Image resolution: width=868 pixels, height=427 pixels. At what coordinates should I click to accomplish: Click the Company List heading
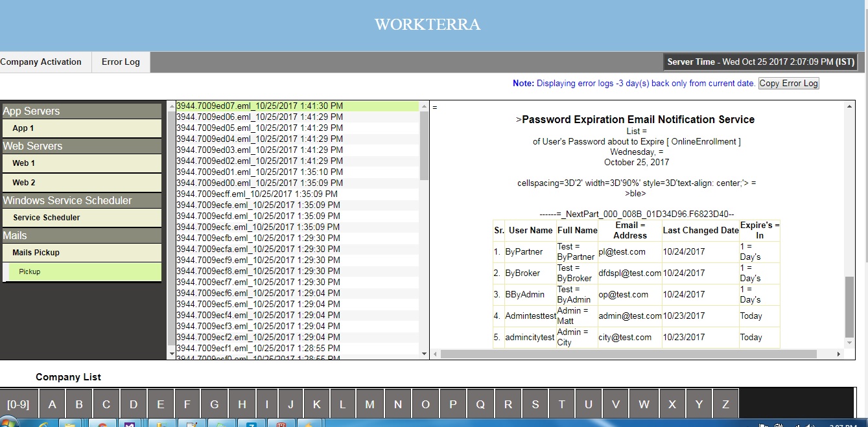pyautogui.click(x=68, y=377)
